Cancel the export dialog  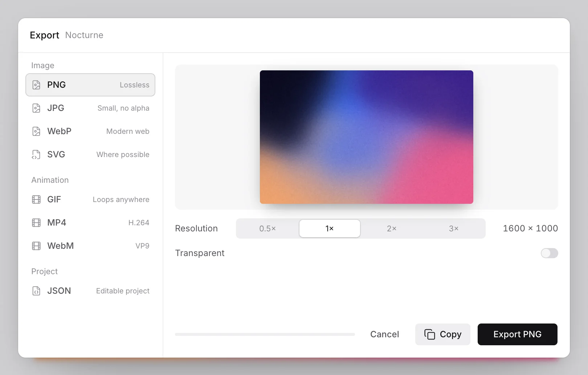(385, 334)
